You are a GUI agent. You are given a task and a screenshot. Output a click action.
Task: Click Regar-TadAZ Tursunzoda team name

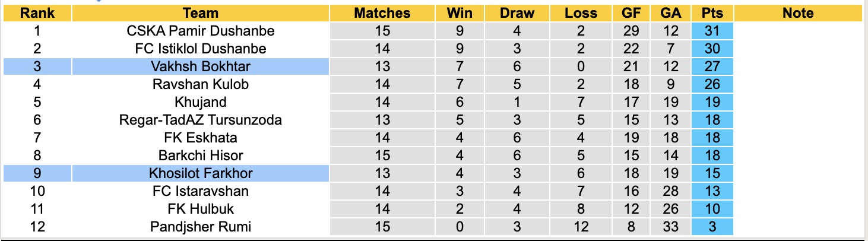pos(201,120)
